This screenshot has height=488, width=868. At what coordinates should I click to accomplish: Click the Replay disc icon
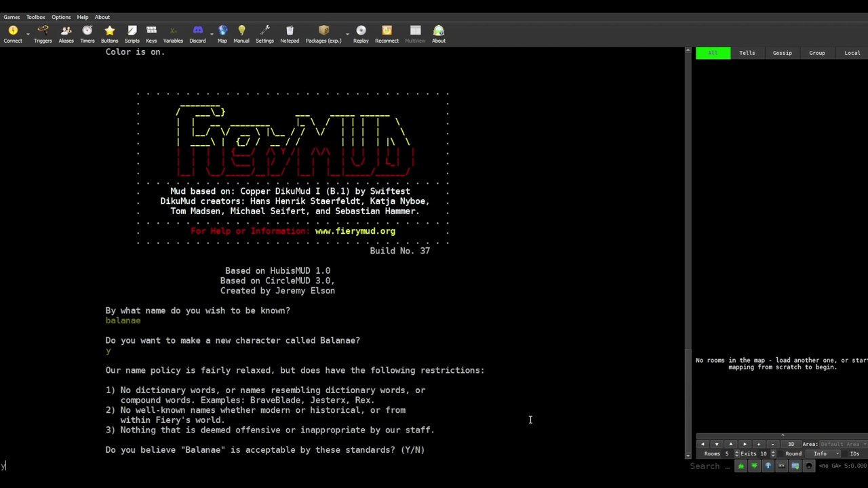point(361,34)
